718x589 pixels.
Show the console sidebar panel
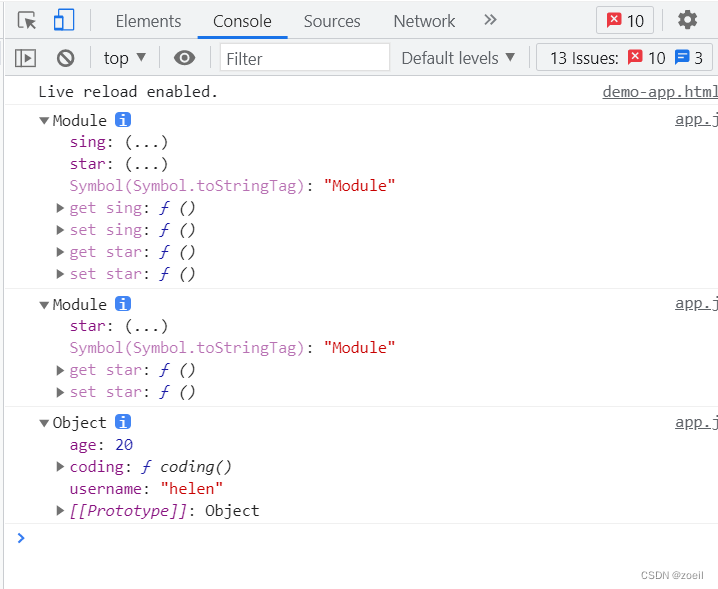point(26,58)
